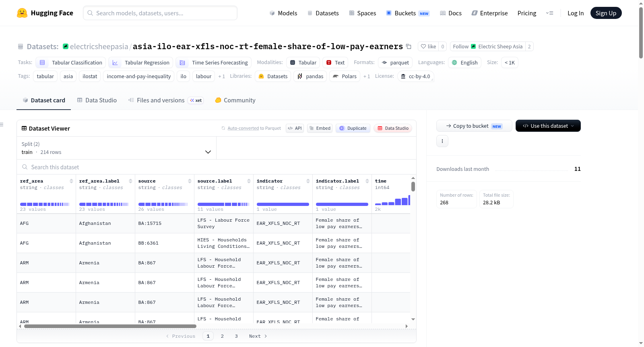
Task: Open the Dataset Viewer heading icon
Action: (x=24, y=128)
